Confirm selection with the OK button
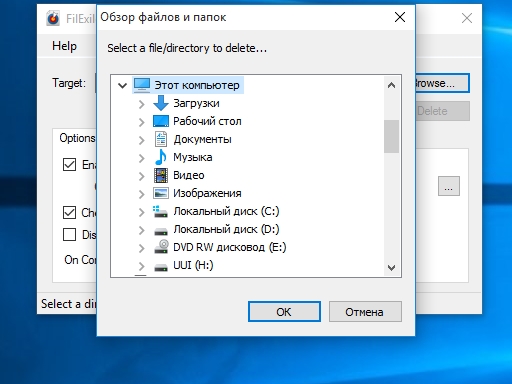Screen dimensions: 512x384 pyautogui.click(x=284, y=312)
